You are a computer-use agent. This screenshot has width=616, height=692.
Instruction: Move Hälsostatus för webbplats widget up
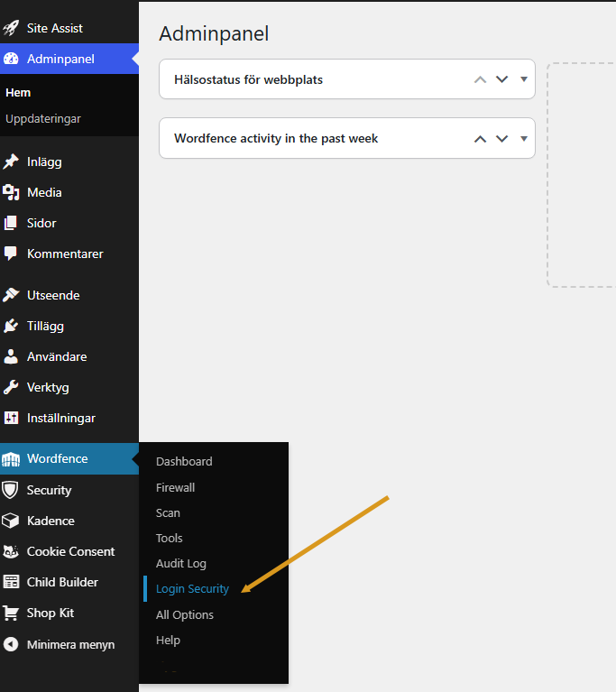pyautogui.click(x=480, y=79)
